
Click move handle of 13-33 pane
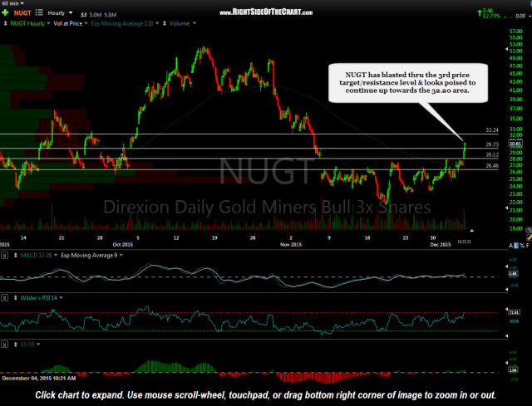pos(15,345)
